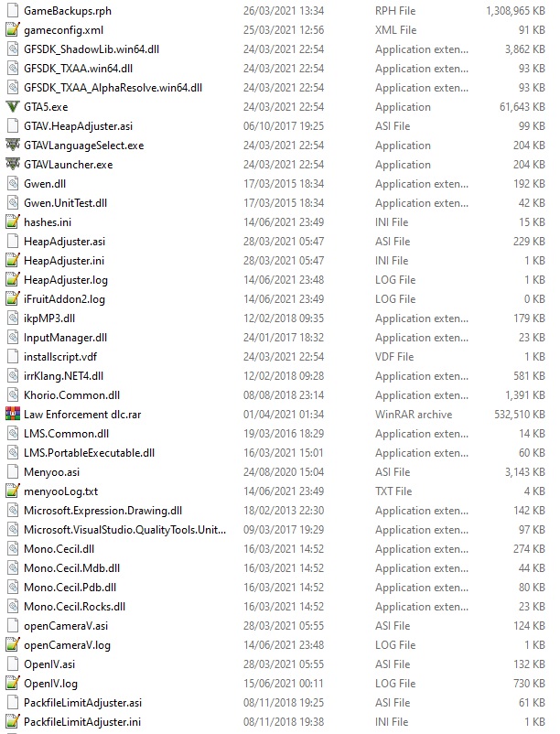Click the 3,862 KB size value
This screenshot has height=734, width=560.
(525, 49)
